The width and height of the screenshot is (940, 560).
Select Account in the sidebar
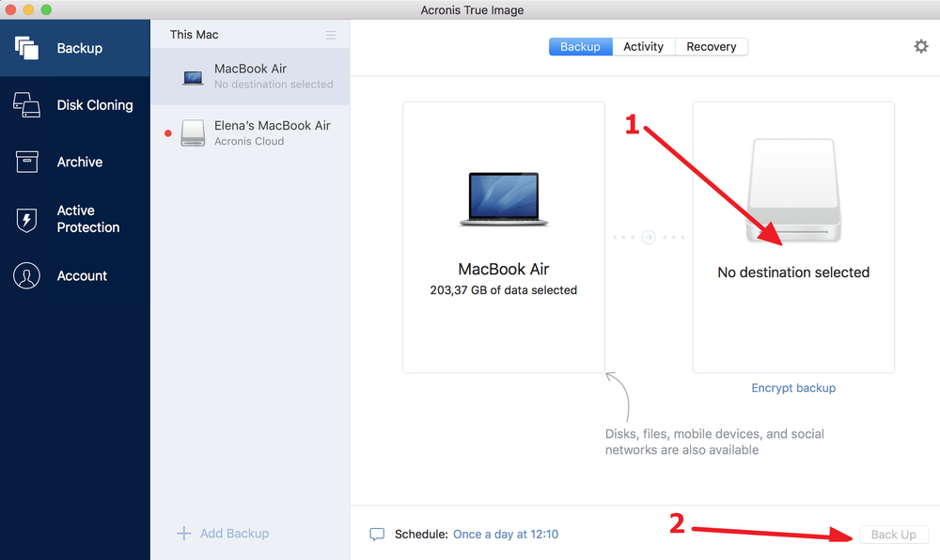click(75, 275)
